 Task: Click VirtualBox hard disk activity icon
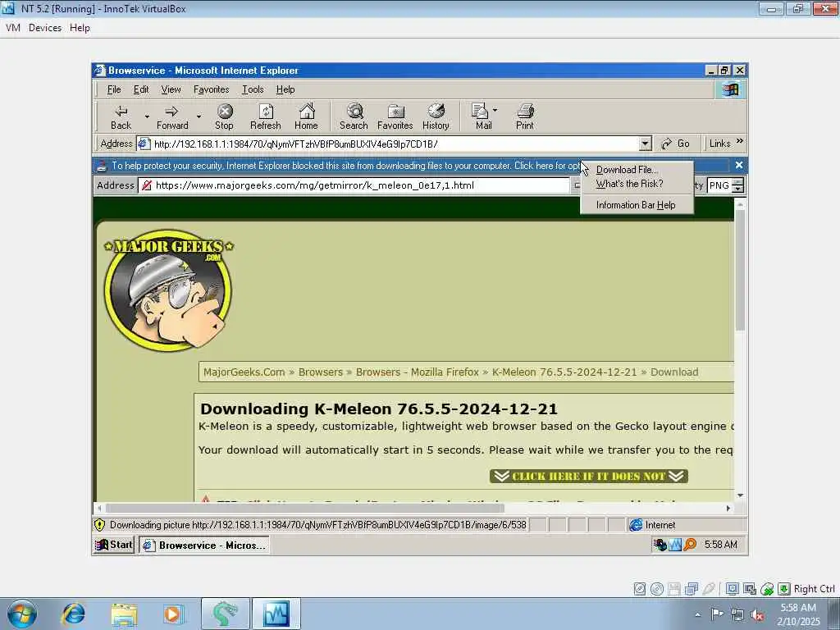640,589
